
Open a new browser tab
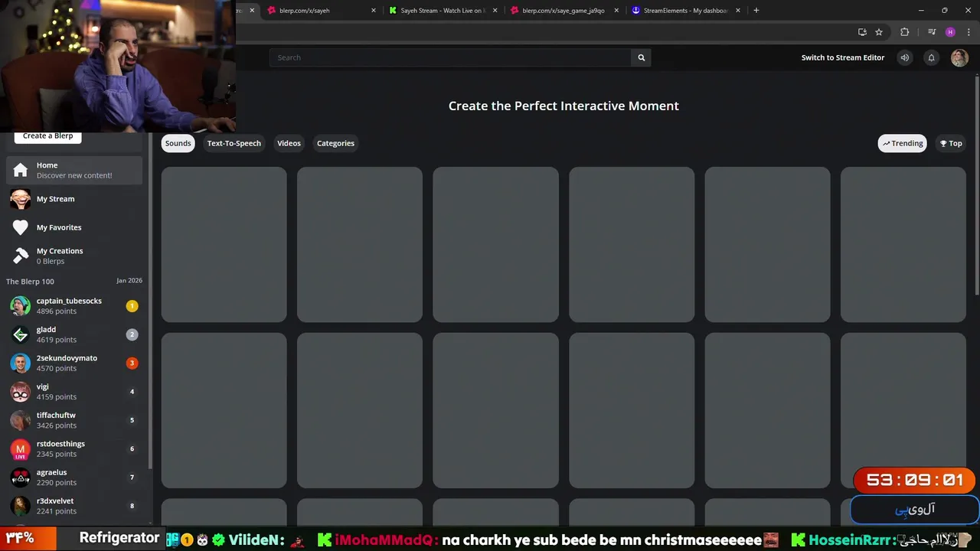point(756,10)
